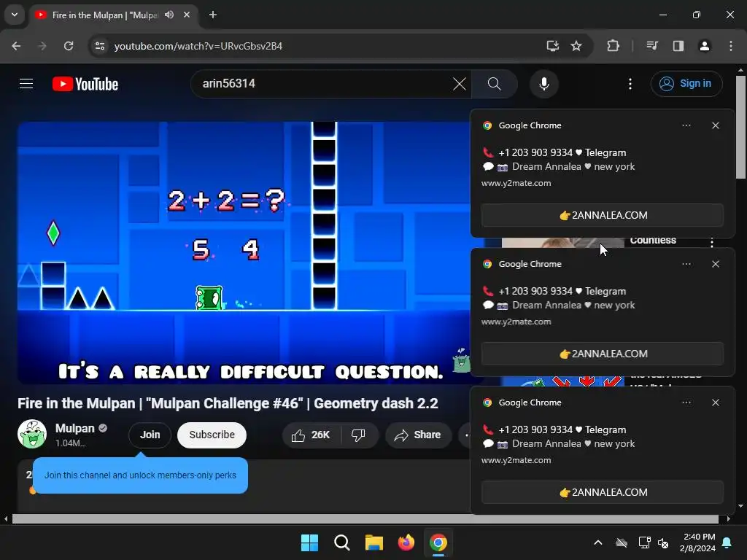Bookmark this page with the star
Image resolution: width=747 pixels, height=560 pixels.
[x=576, y=46]
